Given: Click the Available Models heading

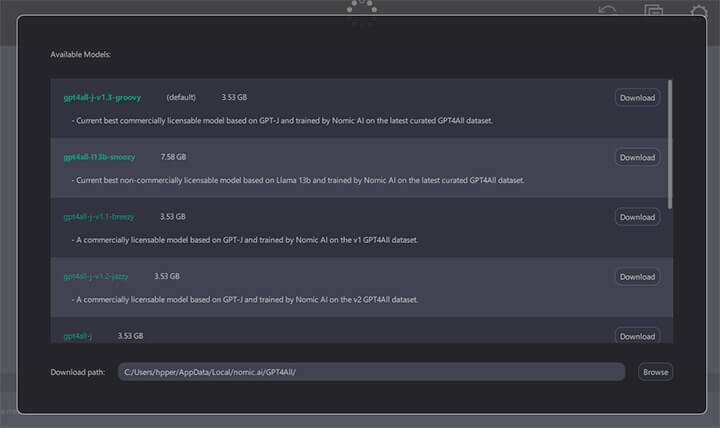Looking at the screenshot, I should [80, 54].
